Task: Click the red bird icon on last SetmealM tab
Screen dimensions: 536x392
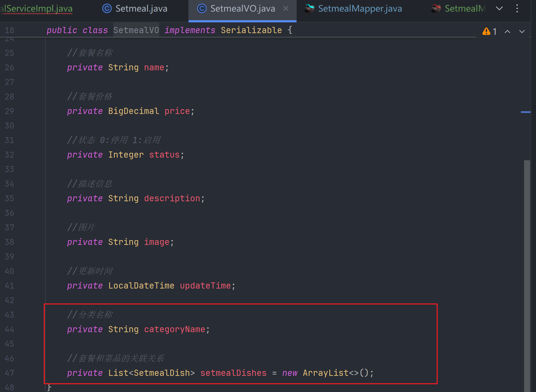Action: coord(436,9)
